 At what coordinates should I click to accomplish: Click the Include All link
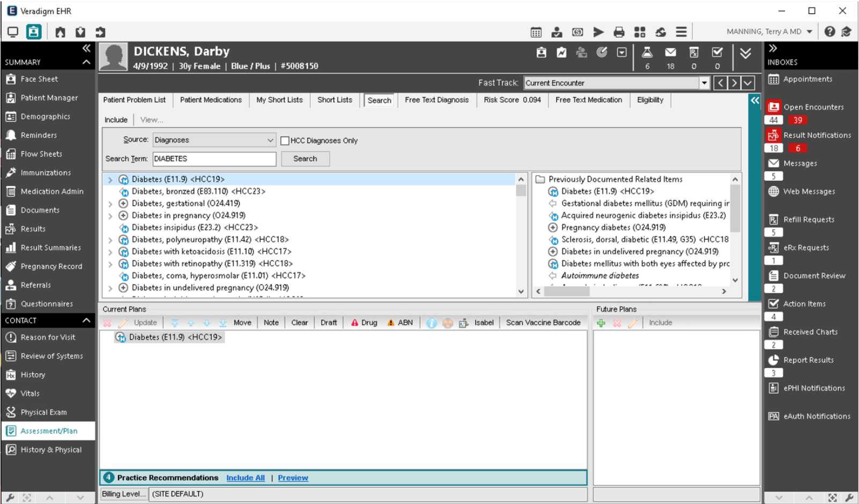tap(245, 478)
